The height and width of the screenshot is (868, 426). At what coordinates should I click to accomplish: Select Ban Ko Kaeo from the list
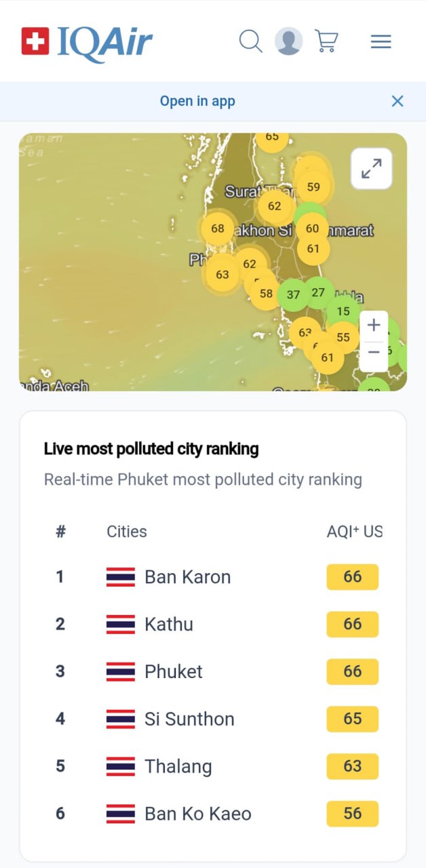point(195,814)
